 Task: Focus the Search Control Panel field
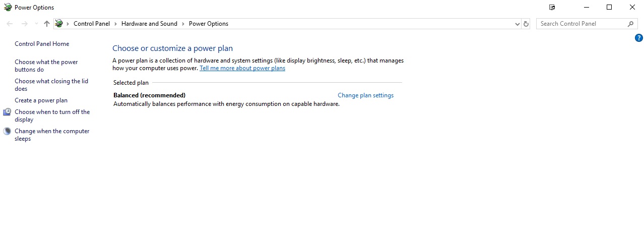click(x=582, y=24)
